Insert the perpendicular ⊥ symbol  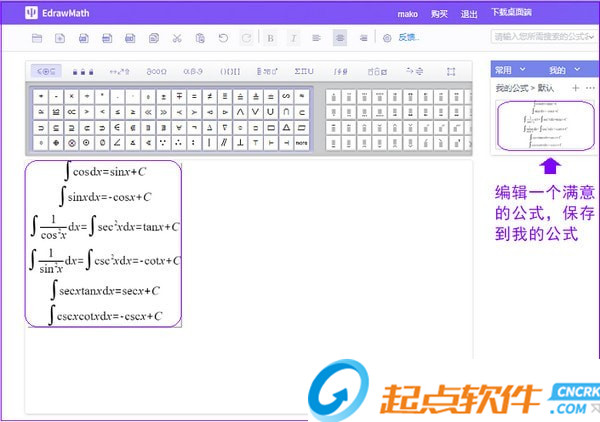click(240, 143)
